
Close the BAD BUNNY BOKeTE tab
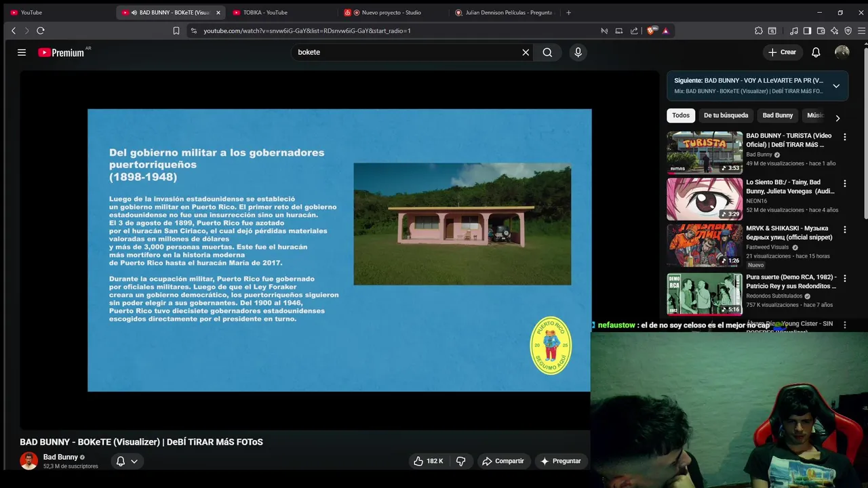click(218, 12)
